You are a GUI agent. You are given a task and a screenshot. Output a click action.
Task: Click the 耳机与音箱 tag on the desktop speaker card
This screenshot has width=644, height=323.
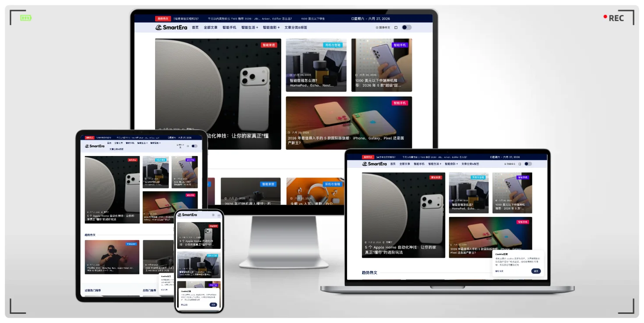(x=333, y=45)
